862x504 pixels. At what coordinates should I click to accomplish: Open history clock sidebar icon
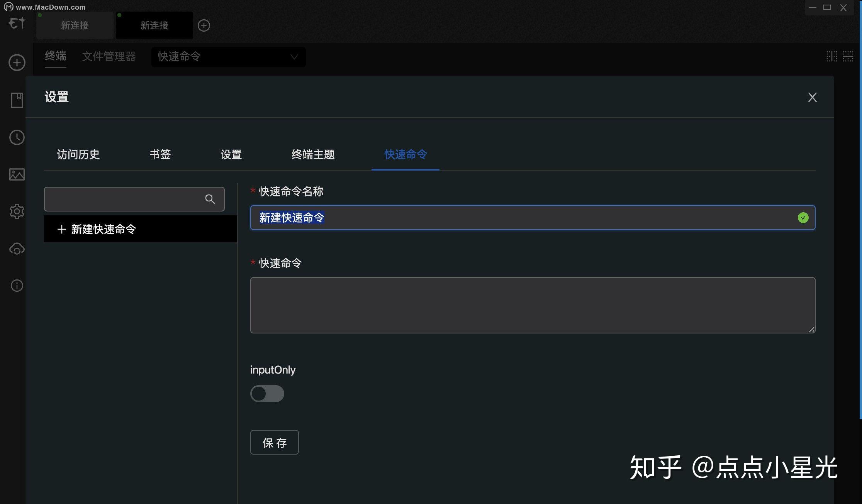coord(17,137)
